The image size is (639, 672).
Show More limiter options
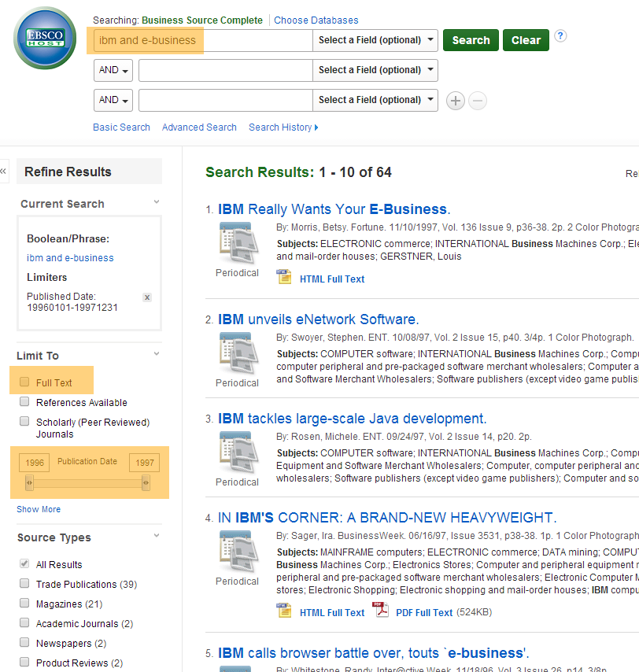pos(39,509)
